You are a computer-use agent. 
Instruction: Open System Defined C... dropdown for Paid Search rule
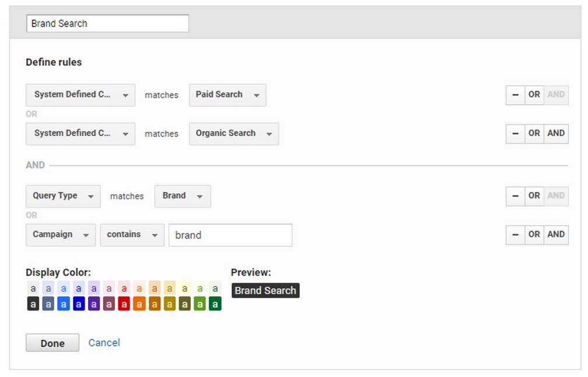pos(80,95)
